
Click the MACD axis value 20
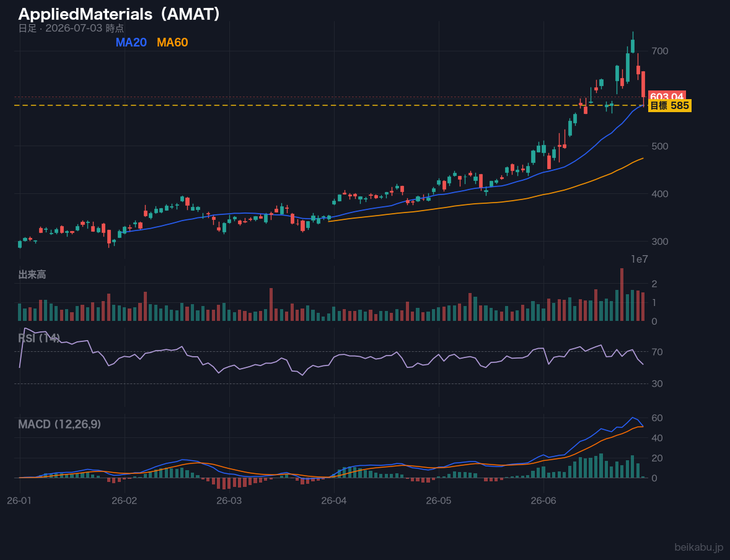tap(657, 458)
